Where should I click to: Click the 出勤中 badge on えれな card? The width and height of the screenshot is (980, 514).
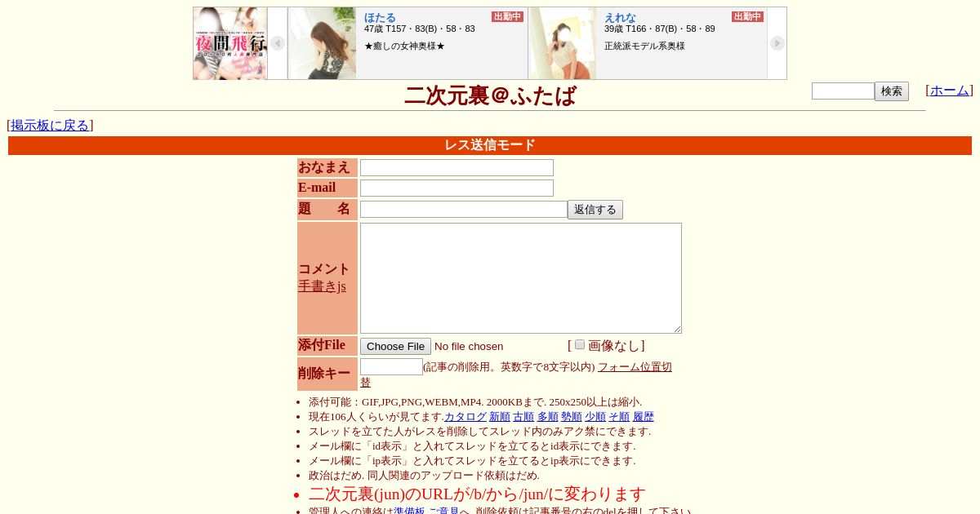click(747, 17)
